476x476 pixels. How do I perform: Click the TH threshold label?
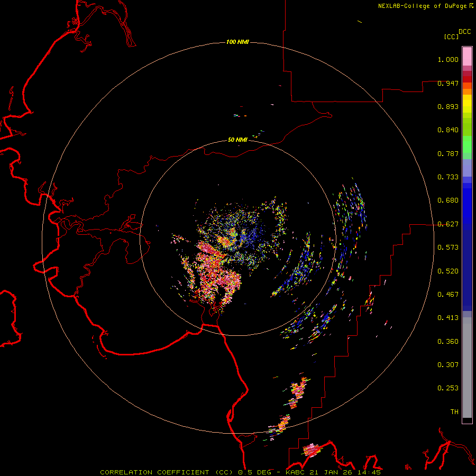tap(454, 412)
